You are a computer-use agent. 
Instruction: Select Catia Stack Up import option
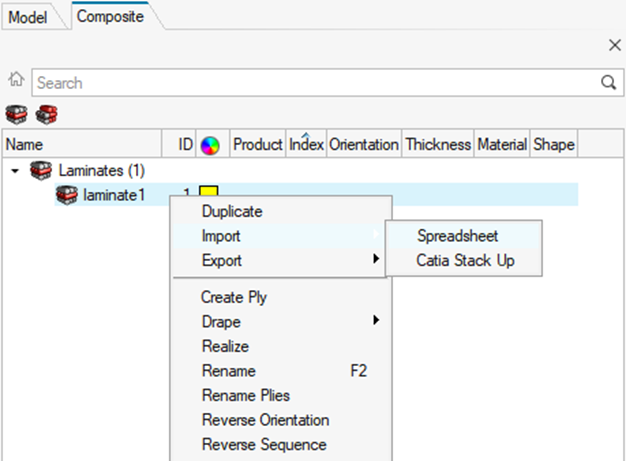465,261
